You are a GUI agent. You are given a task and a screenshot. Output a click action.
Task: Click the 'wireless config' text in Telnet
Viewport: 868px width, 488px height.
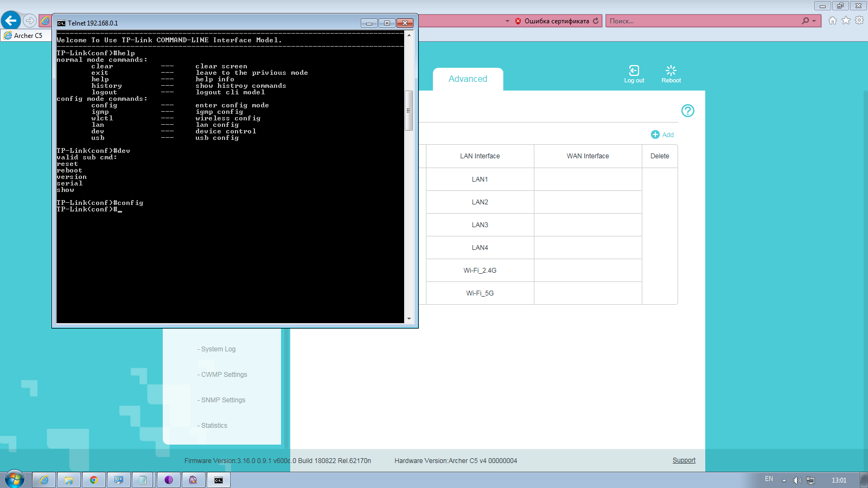[228, 118]
